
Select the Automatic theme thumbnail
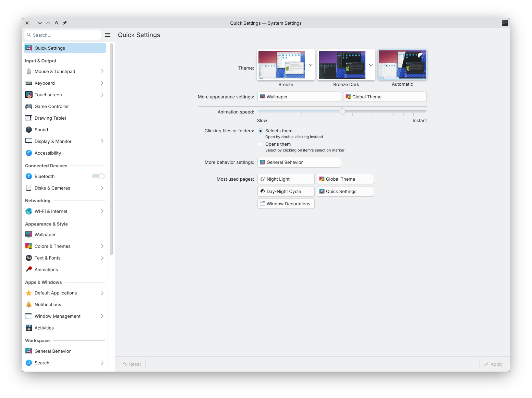click(x=402, y=65)
